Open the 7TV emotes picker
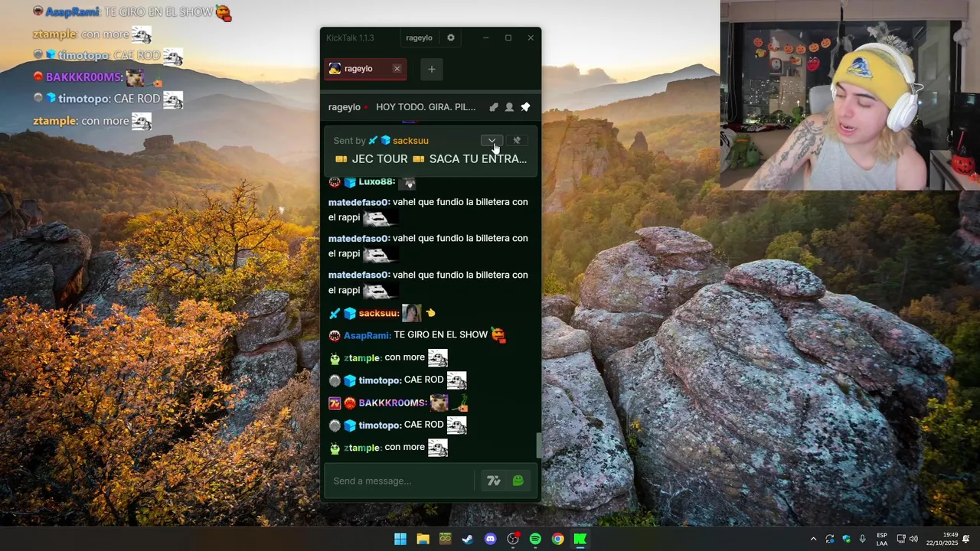The height and width of the screenshot is (551, 980). tap(494, 481)
